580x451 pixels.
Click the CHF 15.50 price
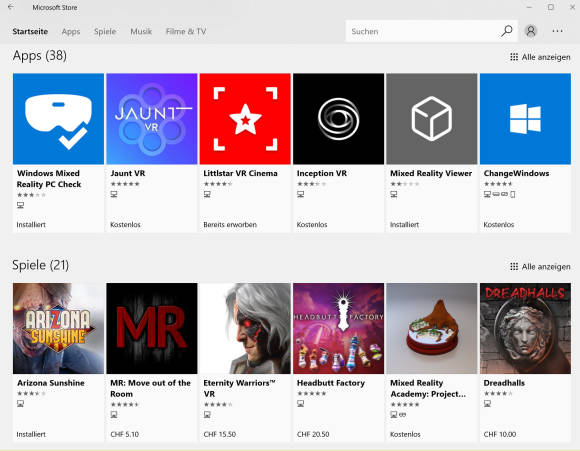(x=219, y=434)
